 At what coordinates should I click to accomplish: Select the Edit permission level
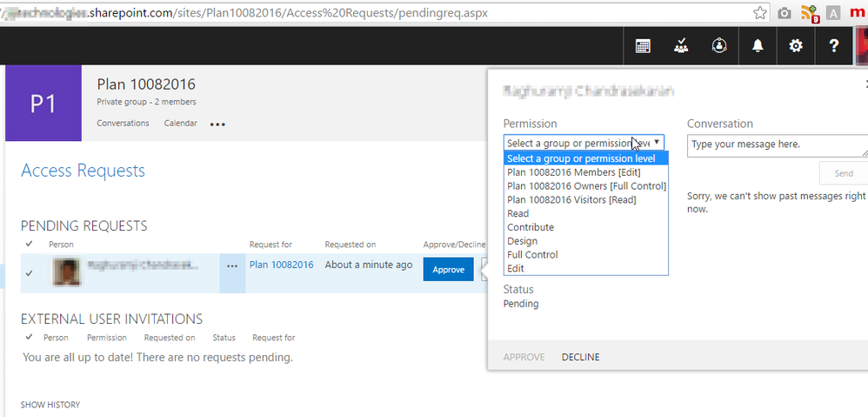tap(585, 268)
